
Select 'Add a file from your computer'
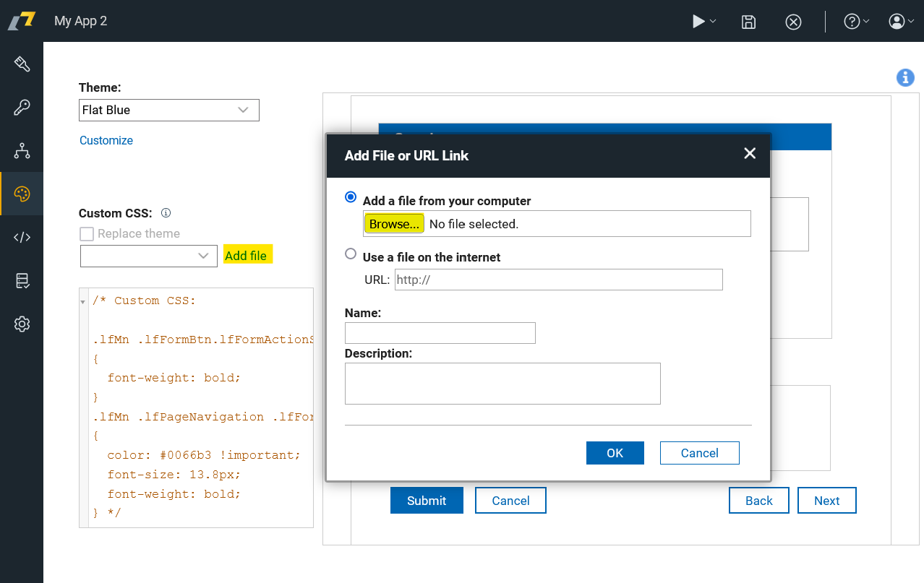351,197
